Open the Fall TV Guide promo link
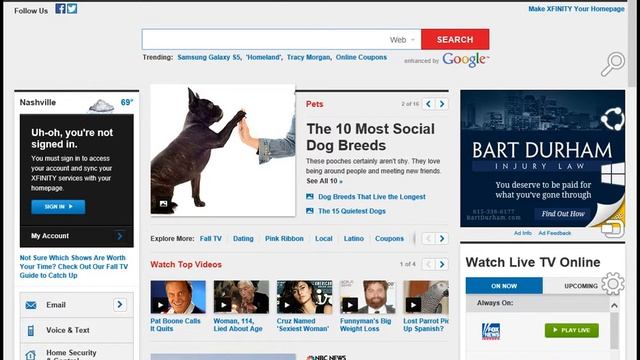The image size is (640, 360). (74, 267)
